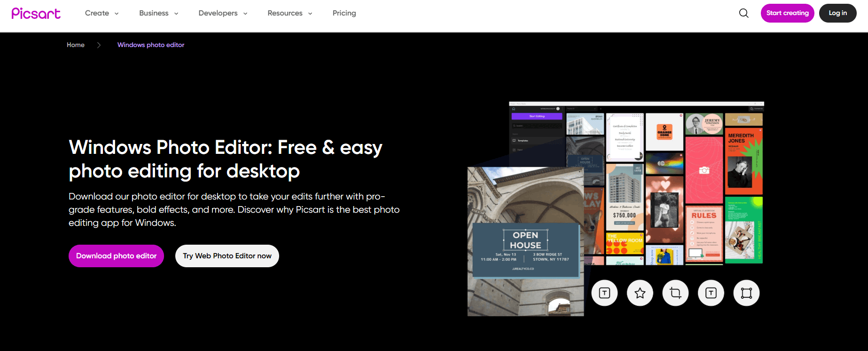Screen dimensions: 868x351
Task: Open the Create menu label
Action: coord(97,13)
